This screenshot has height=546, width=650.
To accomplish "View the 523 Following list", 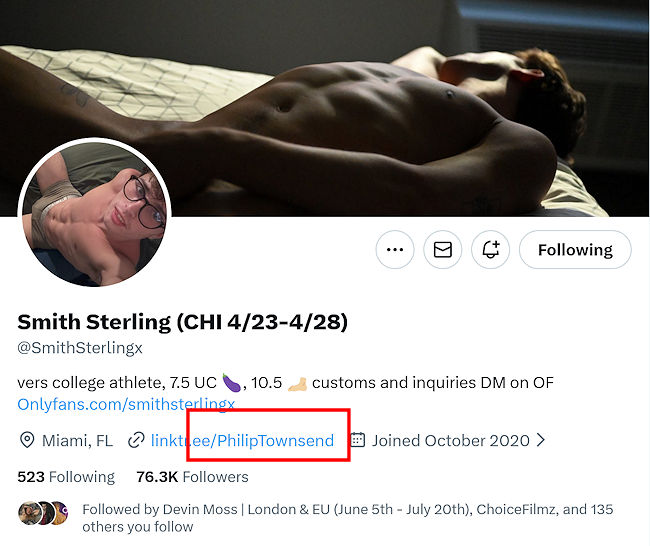I will 66,477.
